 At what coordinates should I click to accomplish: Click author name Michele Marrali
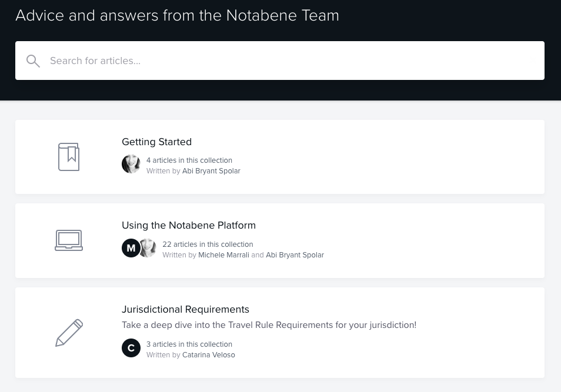coord(223,255)
